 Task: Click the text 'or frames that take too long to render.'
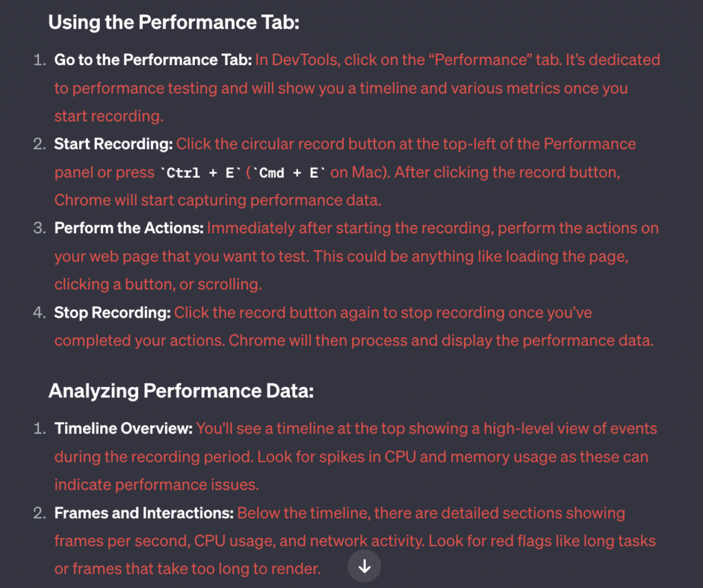point(187,569)
